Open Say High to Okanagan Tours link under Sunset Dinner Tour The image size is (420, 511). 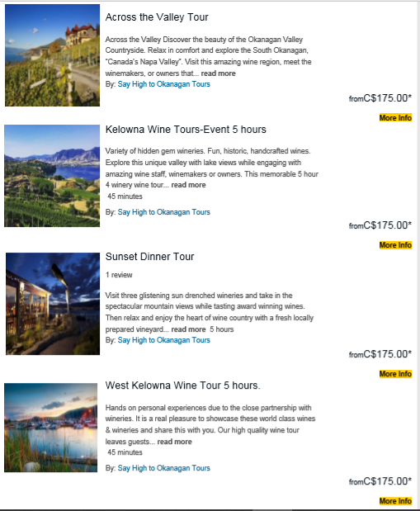tap(164, 340)
